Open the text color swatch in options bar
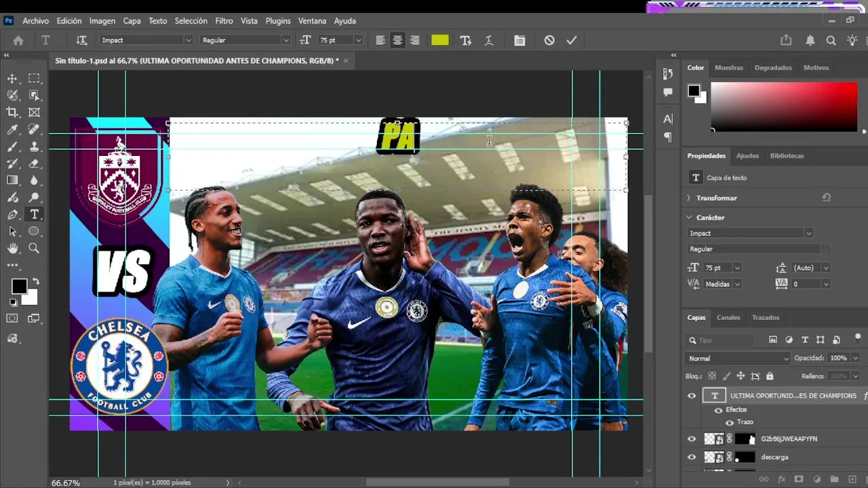Image resolution: width=868 pixels, height=488 pixels. tap(440, 40)
